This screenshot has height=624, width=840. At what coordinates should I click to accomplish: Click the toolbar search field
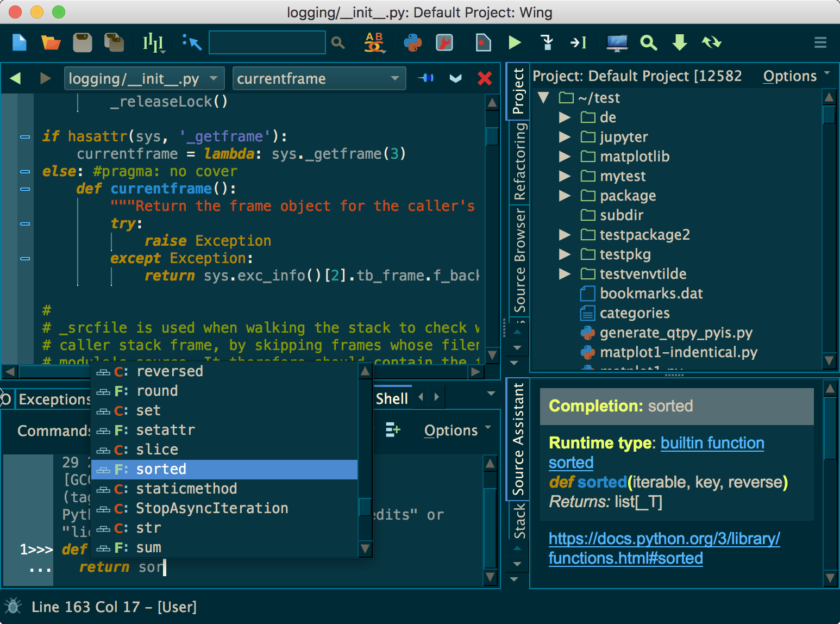(267, 42)
